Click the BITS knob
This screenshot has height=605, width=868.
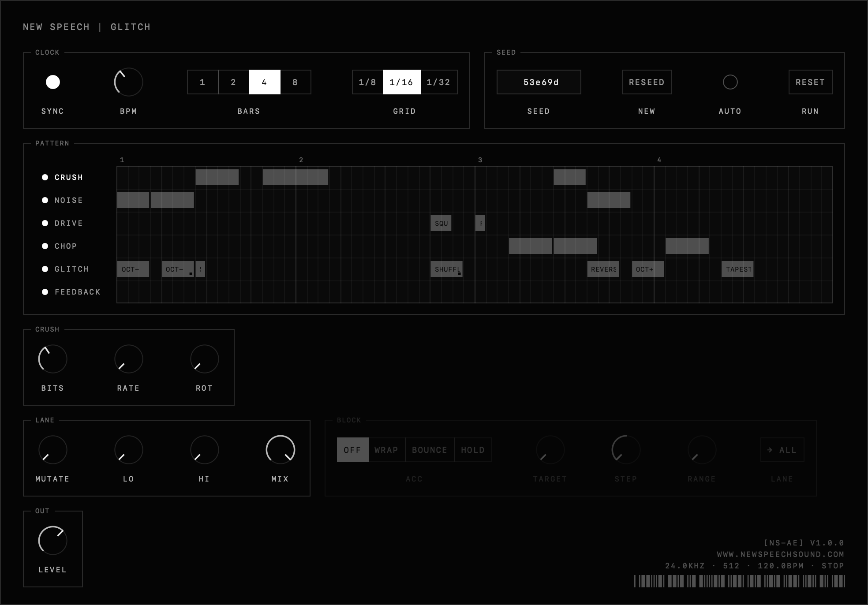point(52,359)
